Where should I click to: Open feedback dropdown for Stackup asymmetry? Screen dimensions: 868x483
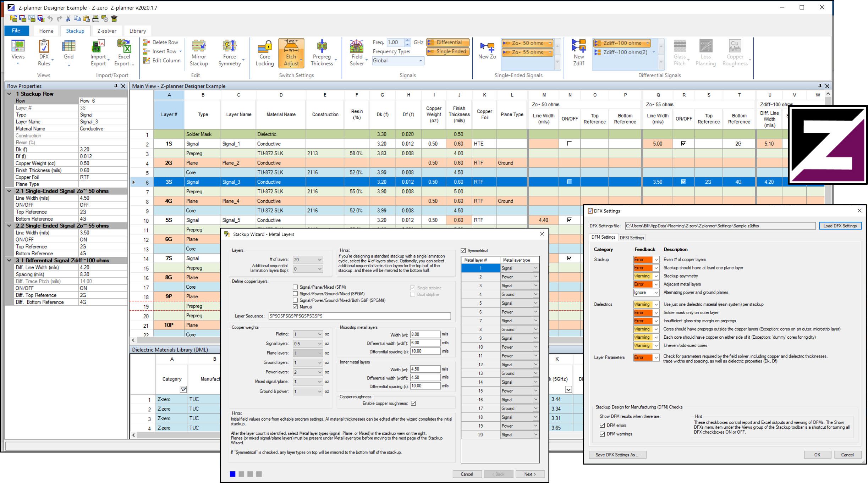click(x=656, y=276)
